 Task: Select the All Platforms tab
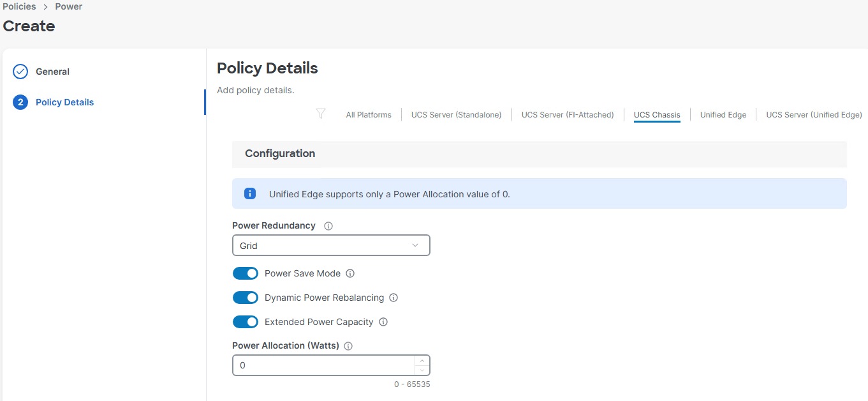coord(369,115)
